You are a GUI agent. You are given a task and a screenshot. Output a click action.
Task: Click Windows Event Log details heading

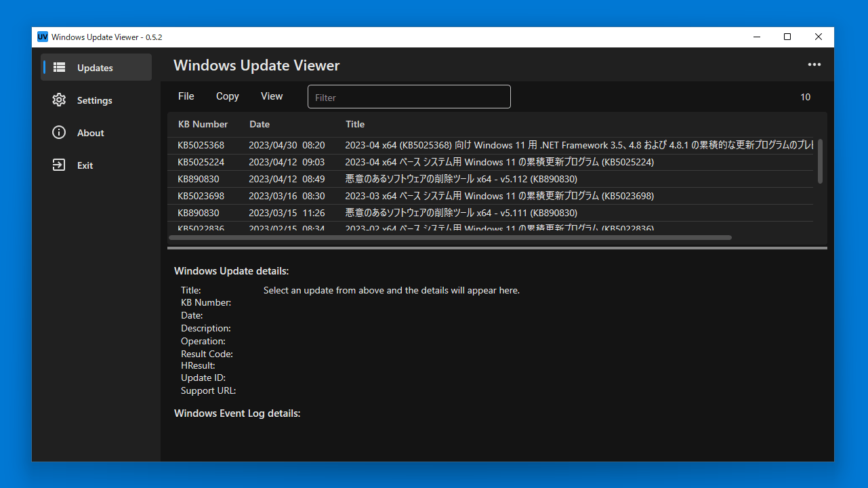coord(237,413)
